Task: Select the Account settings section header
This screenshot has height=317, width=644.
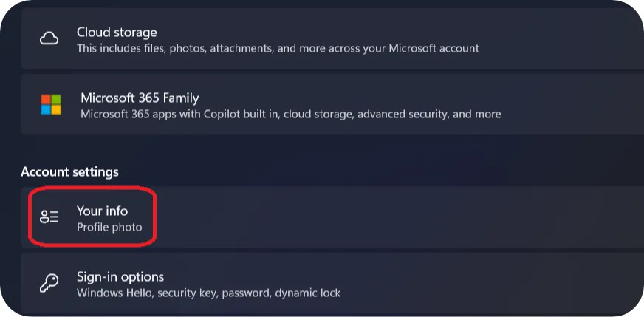Action: coord(70,171)
